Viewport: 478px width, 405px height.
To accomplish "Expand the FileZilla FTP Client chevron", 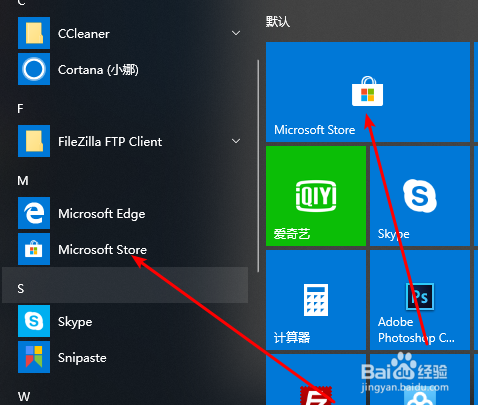I will [x=236, y=141].
